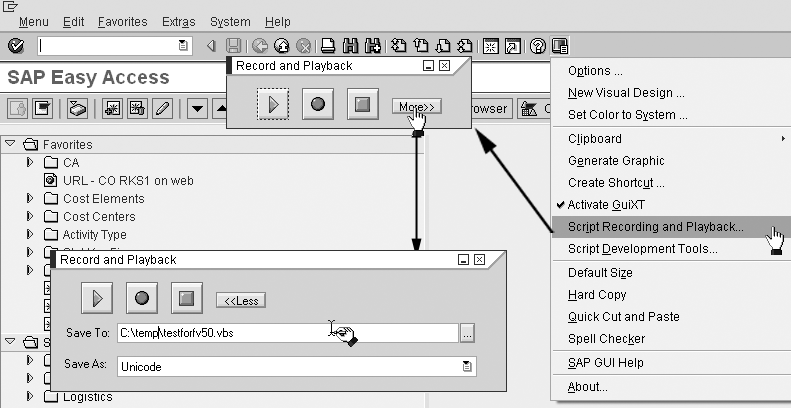This screenshot has width=791, height=408.
Task: Select Script Development Tools... entry
Action: (x=671, y=249)
